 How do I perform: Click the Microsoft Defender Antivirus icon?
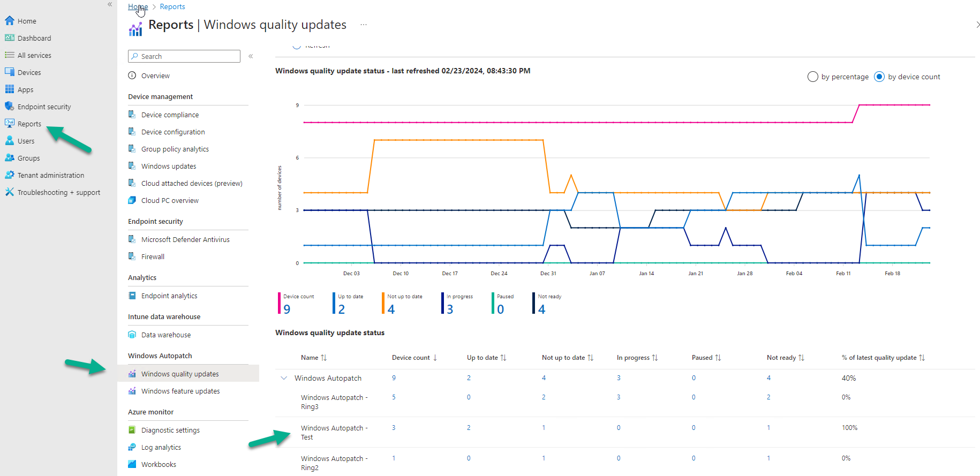coord(132,239)
